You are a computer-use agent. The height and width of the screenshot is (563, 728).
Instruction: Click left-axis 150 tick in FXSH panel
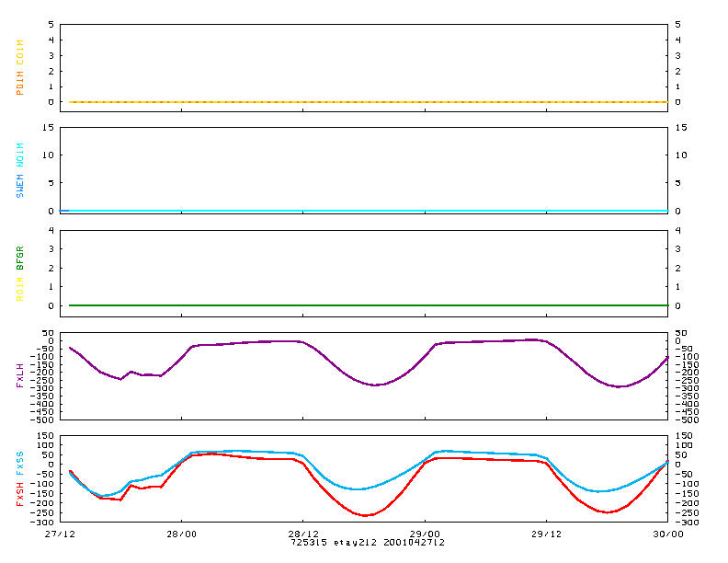pyautogui.click(x=47, y=436)
